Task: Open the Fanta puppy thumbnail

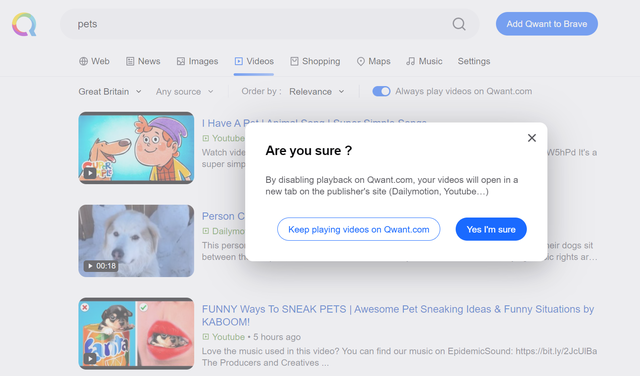Action: [136, 334]
